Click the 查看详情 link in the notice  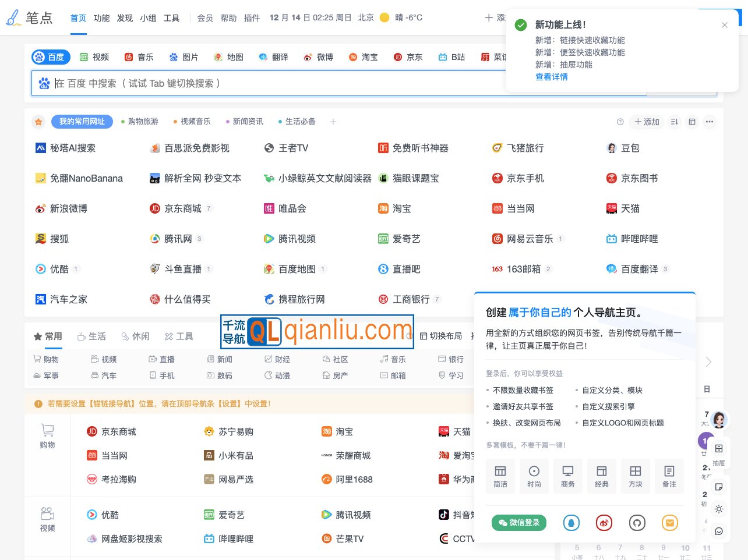[552, 77]
